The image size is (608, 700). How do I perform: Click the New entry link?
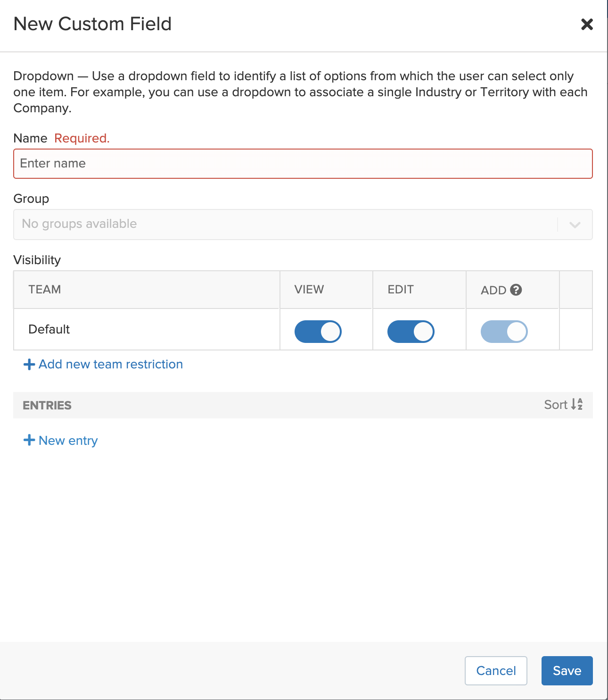[68, 440]
